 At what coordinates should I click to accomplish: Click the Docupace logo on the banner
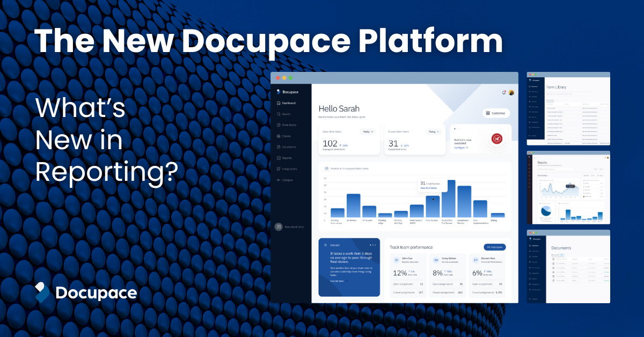[86, 292]
